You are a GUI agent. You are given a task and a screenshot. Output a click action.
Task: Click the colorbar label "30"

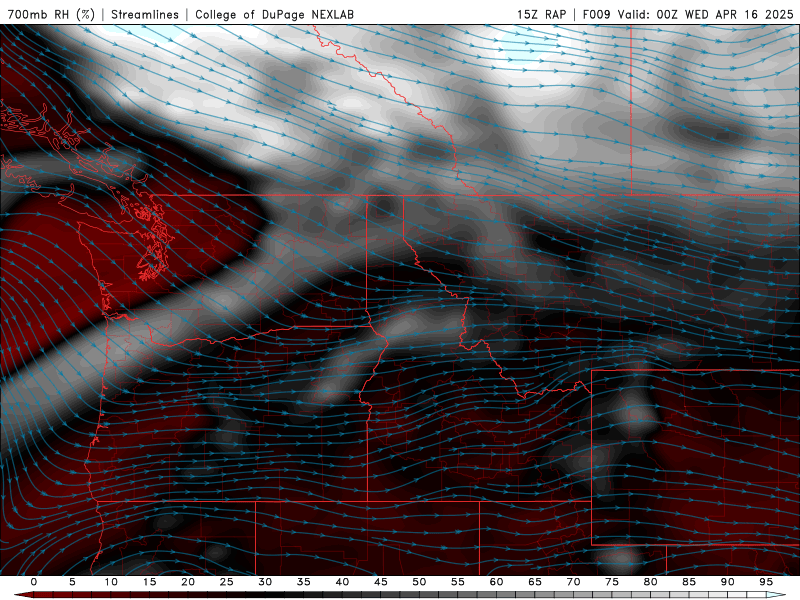pos(265,582)
